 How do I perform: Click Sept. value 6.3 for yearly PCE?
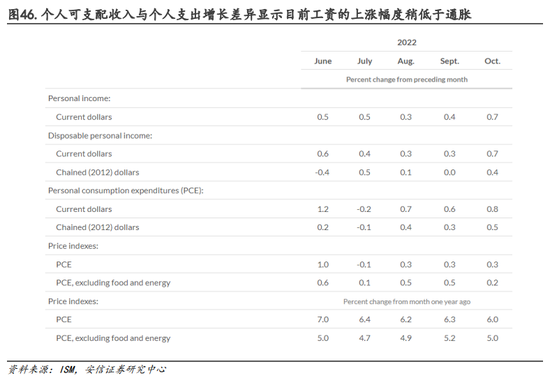pyautogui.click(x=450, y=320)
